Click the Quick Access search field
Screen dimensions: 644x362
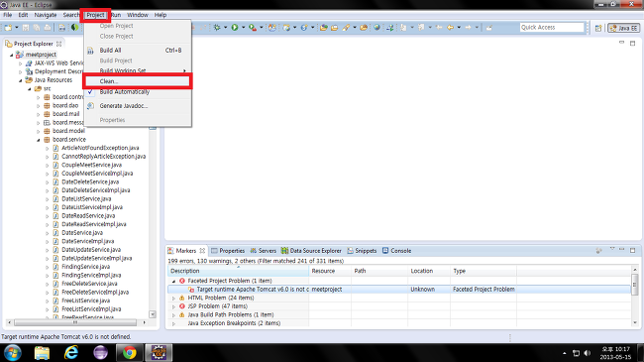[552, 27]
